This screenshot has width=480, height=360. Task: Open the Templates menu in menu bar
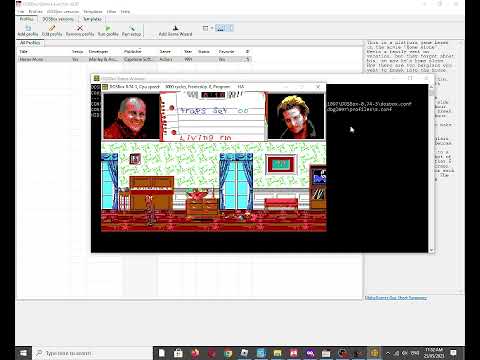(93, 12)
